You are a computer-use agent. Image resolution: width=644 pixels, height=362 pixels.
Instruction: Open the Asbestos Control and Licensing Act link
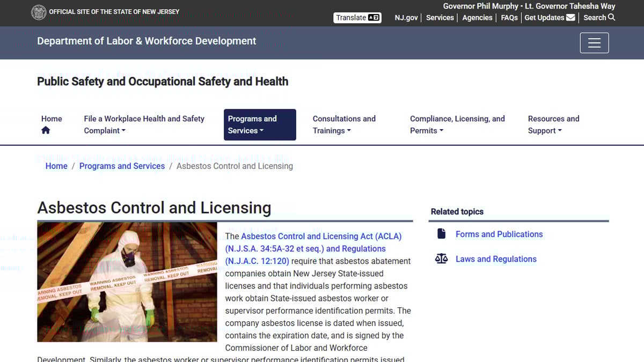321,237
